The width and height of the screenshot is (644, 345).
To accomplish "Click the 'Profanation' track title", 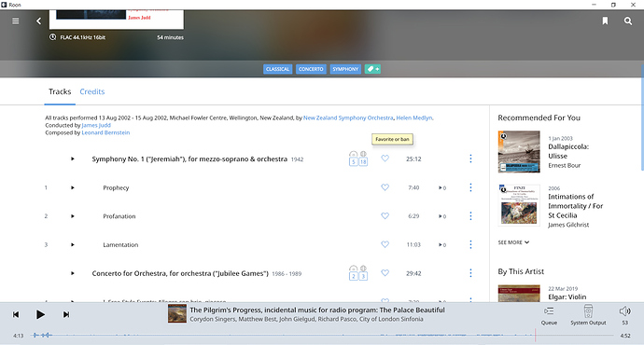I will click(x=119, y=216).
